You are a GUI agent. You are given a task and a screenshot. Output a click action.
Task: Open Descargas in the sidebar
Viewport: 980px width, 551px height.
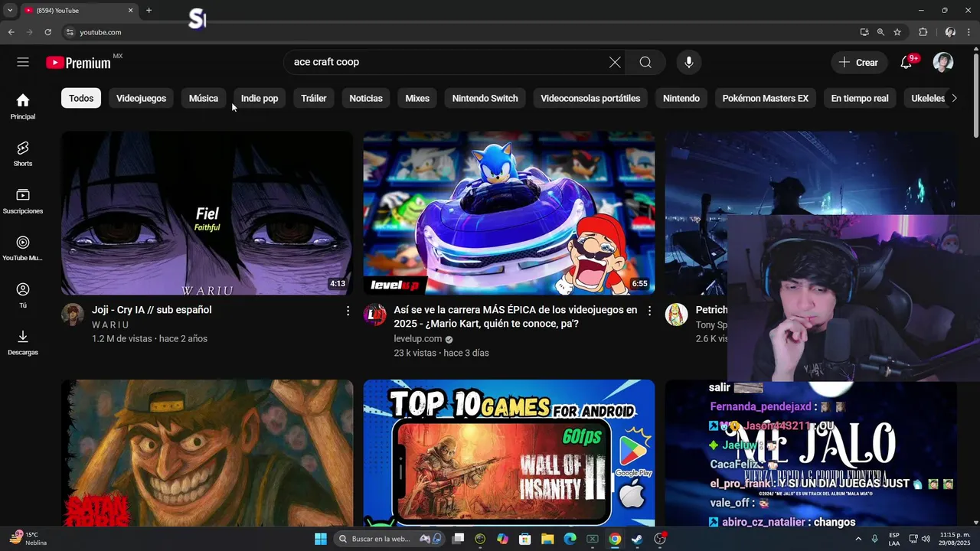[x=23, y=342]
